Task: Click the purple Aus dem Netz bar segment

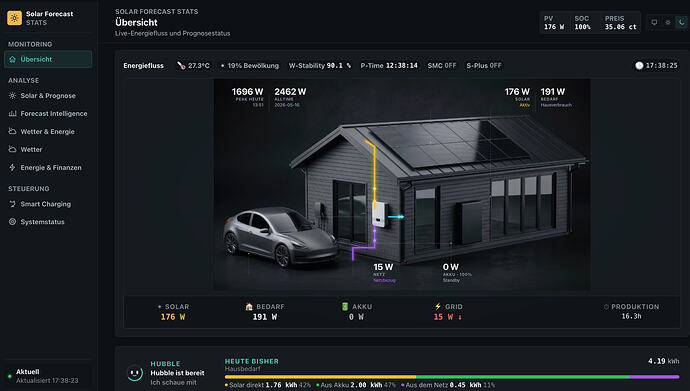Action: 654,377
